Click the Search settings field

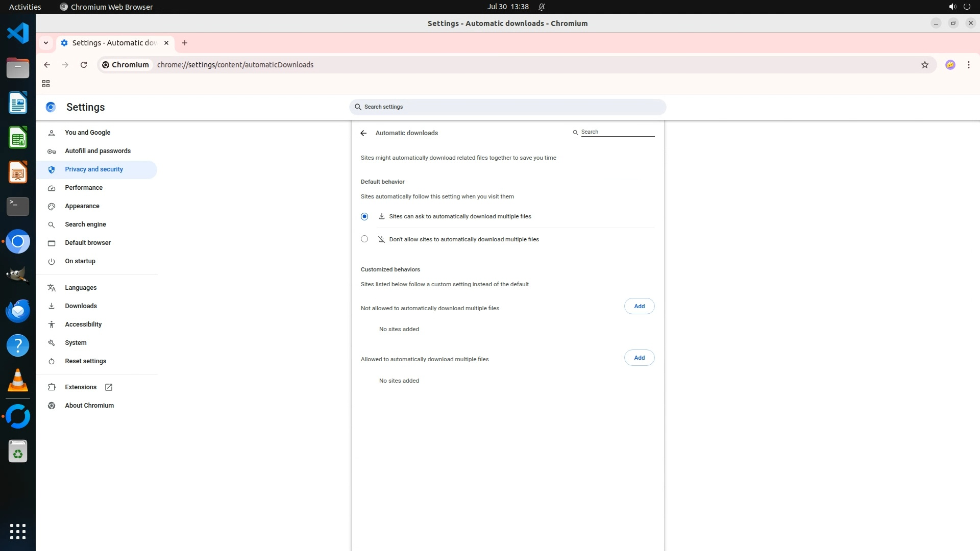tap(508, 107)
